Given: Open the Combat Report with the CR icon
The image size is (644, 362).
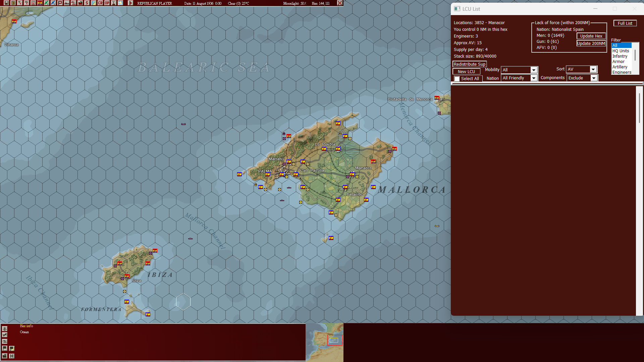Looking at the screenshot, I should 100,3.
